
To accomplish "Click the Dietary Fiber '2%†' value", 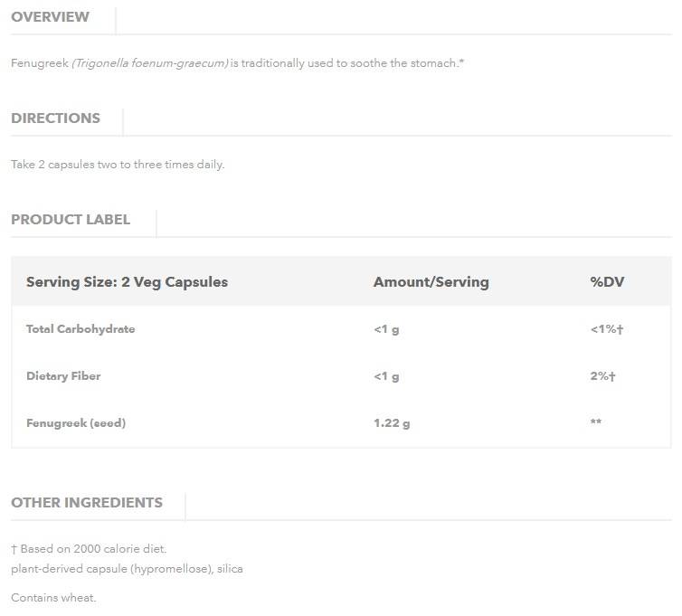I will [x=602, y=376].
